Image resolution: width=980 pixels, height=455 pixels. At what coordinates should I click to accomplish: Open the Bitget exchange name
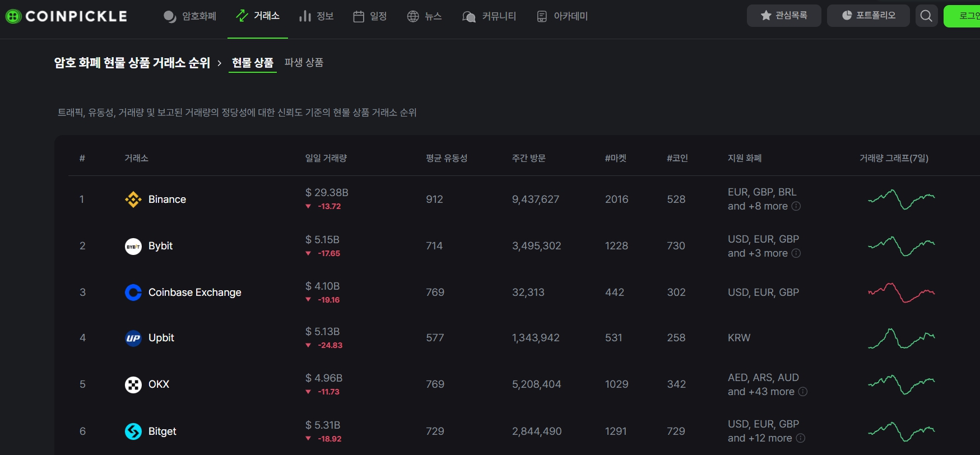(x=162, y=431)
